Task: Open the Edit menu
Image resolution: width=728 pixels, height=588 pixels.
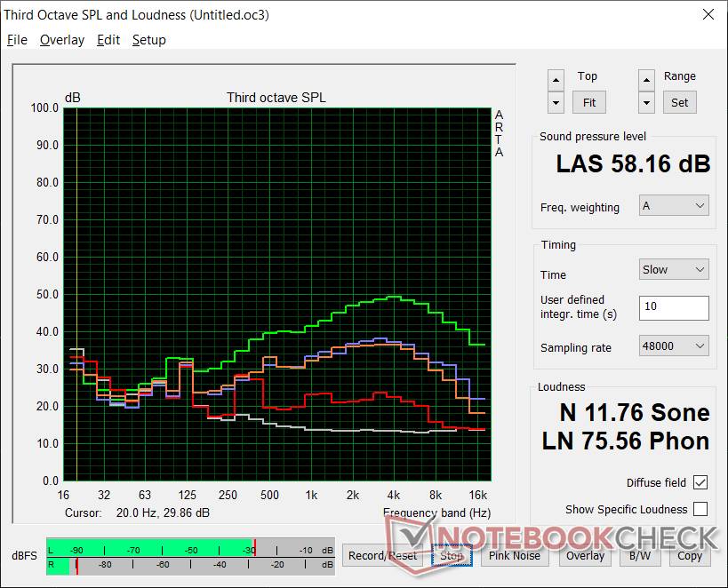Action: click(108, 40)
